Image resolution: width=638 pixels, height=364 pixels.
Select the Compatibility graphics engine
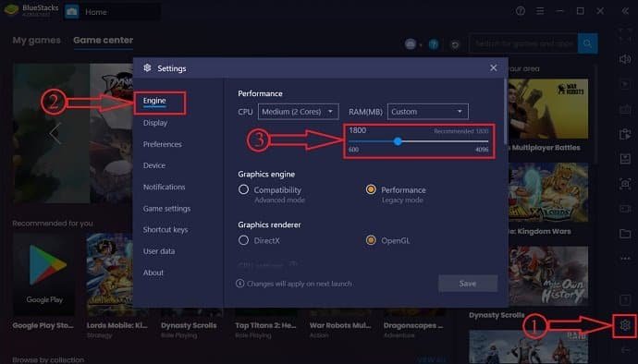point(243,189)
